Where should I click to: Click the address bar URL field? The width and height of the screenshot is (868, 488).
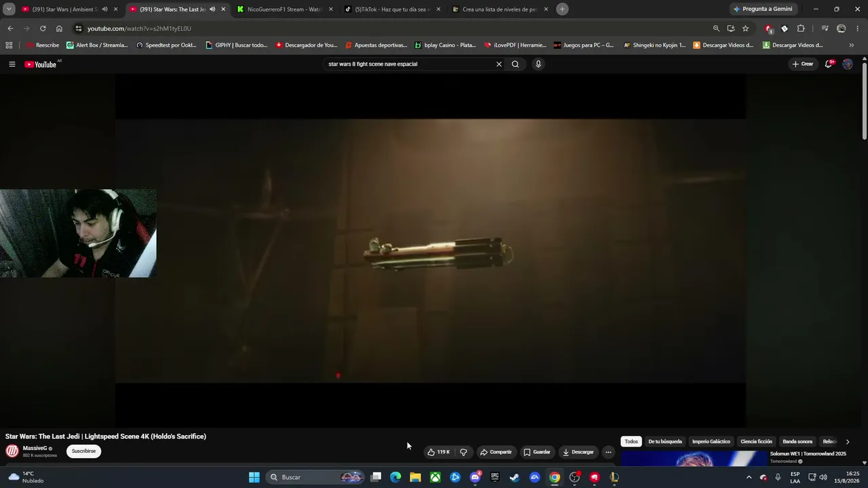(x=393, y=28)
